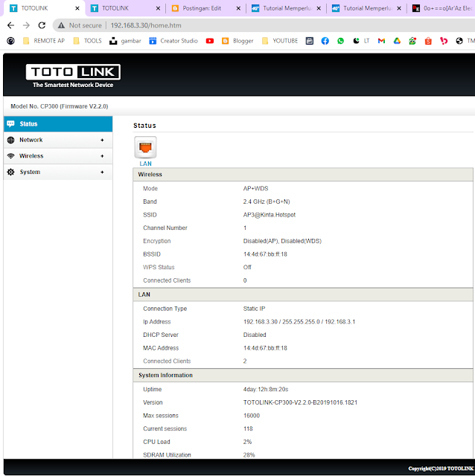The image size is (475, 476).
Task: Reload the router page
Action: (x=42, y=25)
